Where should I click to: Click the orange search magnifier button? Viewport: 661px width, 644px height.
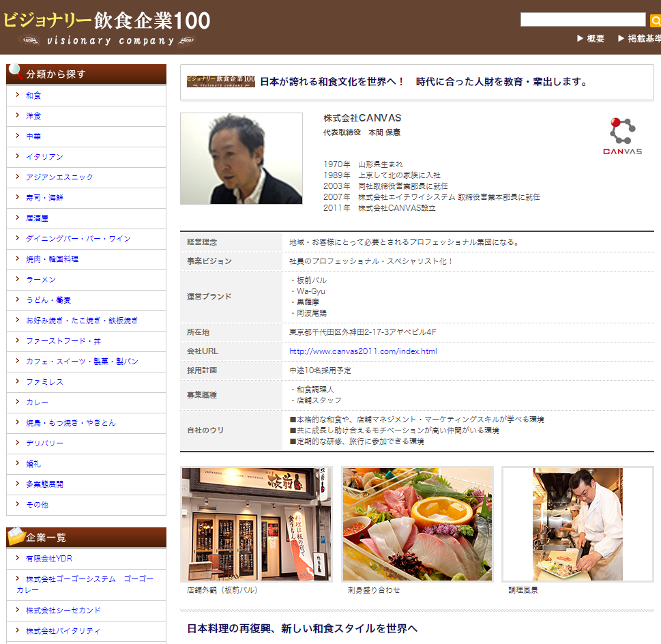pyautogui.click(x=656, y=20)
